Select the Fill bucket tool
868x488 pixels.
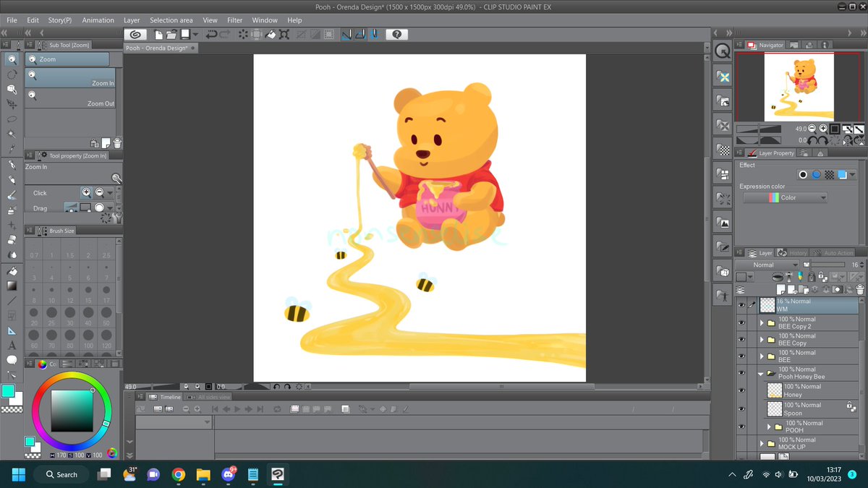(12, 270)
